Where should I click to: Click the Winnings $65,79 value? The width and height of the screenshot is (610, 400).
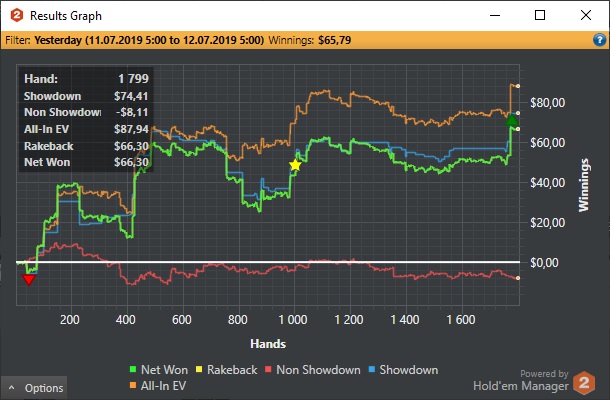tap(335, 40)
